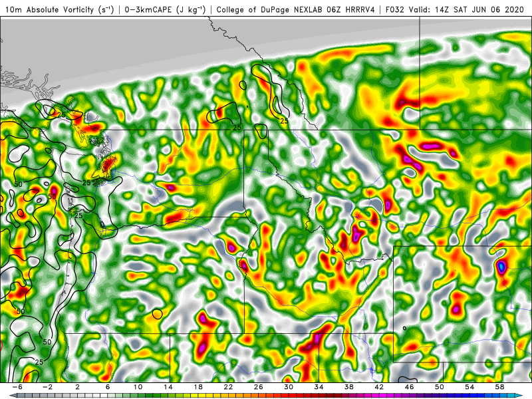Screen dimensions: 532x399
Task: Click the '50' colorbar tick label
Action: (440, 387)
